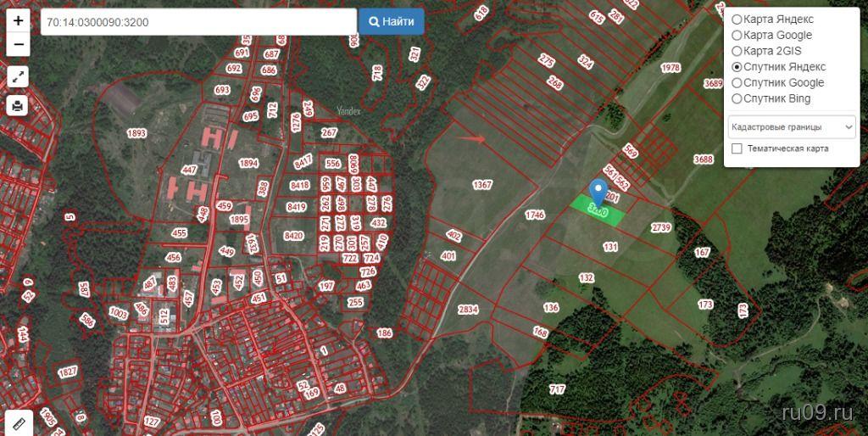Select Карта Google map layer
Image resolution: width=868 pixels, height=436 pixels.
click(737, 36)
